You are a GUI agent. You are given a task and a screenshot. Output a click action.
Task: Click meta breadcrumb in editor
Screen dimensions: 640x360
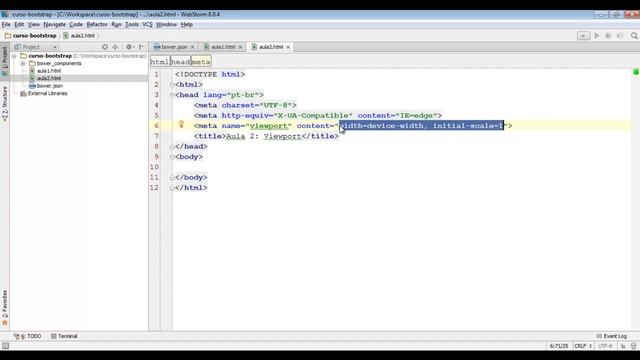tap(201, 62)
